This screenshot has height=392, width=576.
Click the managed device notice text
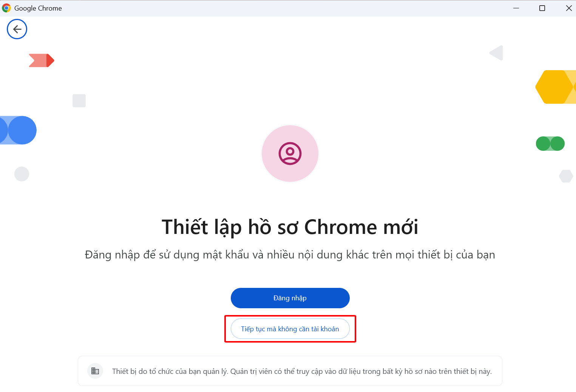301,371
